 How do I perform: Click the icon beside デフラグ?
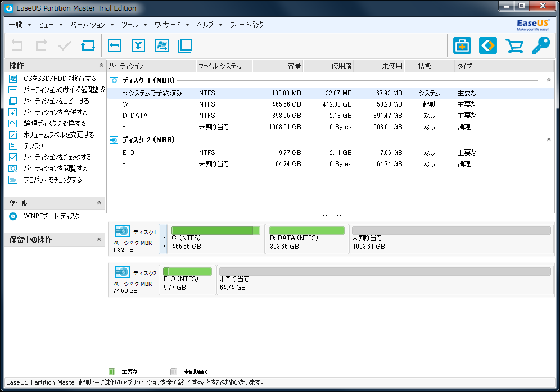pyautogui.click(x=13, y=146)
